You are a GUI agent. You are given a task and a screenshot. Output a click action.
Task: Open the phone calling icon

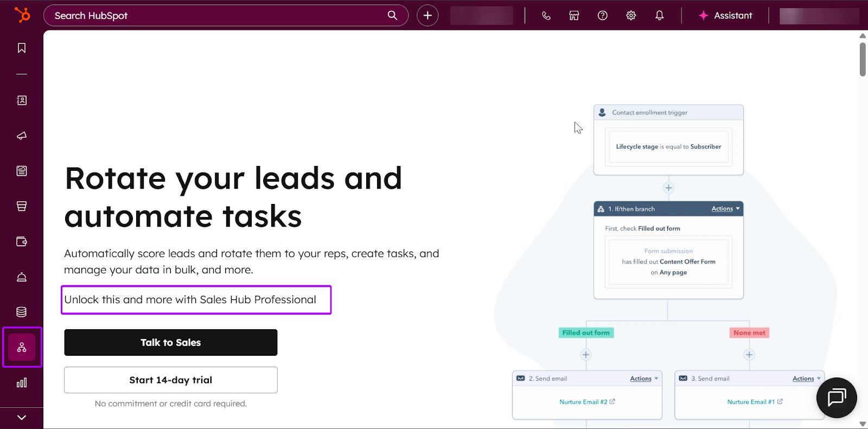tap(546, 16)
